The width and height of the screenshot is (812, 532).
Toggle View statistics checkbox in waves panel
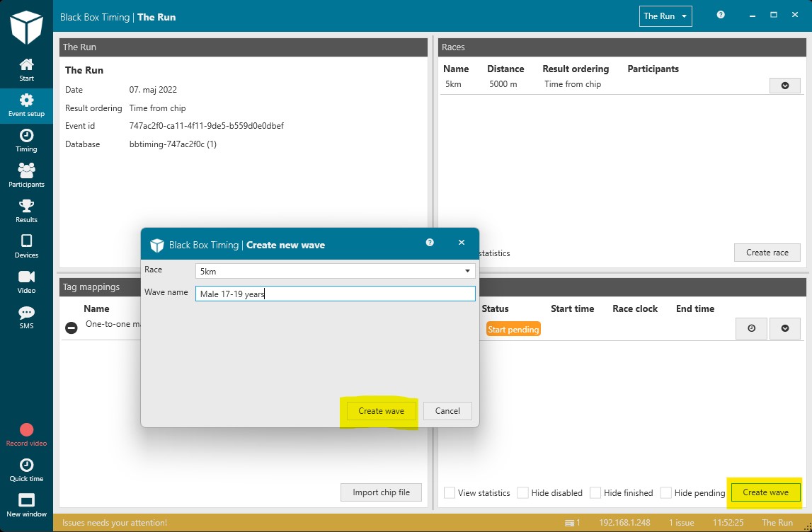[450, 492]
